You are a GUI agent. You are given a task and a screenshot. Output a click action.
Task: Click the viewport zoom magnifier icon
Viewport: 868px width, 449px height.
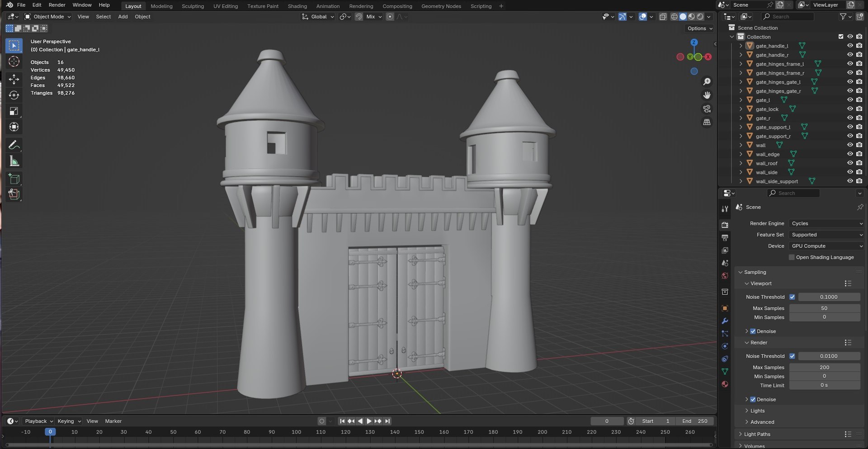point(707,82)
